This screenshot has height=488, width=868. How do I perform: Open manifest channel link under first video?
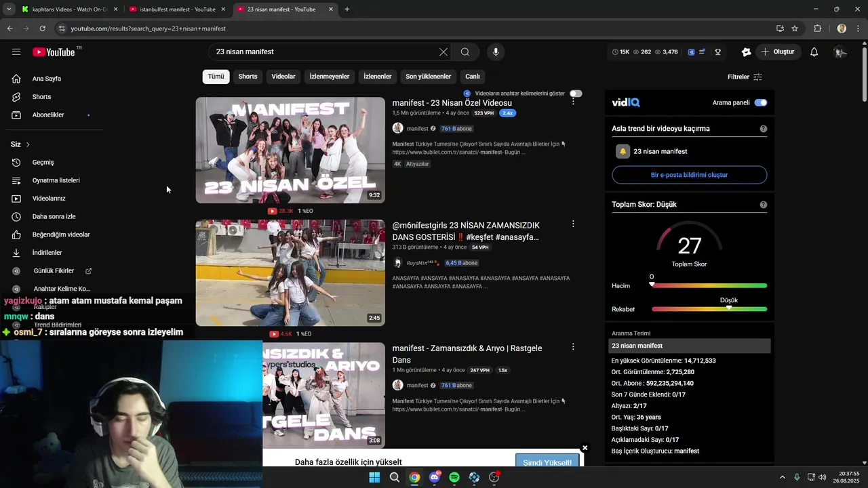coord(418,129)
